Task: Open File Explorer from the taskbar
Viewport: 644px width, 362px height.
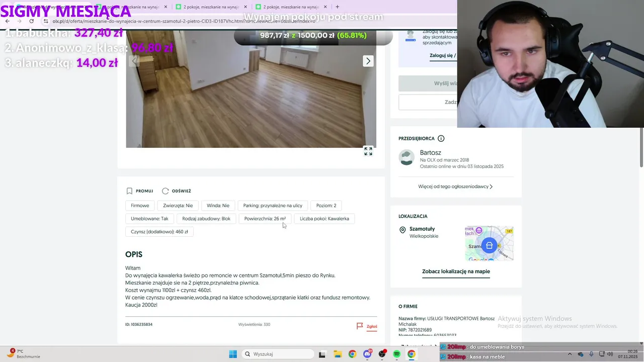Action: tap(337, 354)
